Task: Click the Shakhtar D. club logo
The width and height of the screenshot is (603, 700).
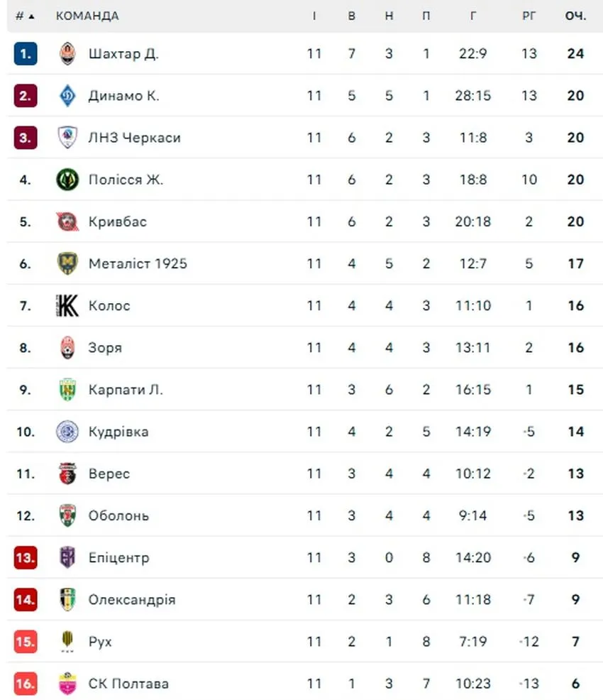Action: (x=67, y=54)
